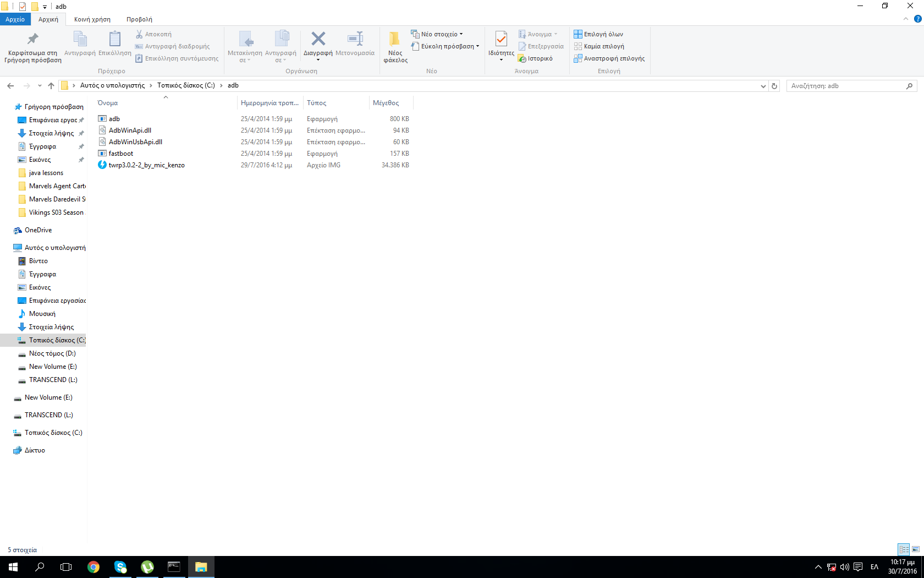
Task: Expand the New Item (Νέο στοιχείο) dropdown
Action: pyautogui.click(x=438, y=34)
